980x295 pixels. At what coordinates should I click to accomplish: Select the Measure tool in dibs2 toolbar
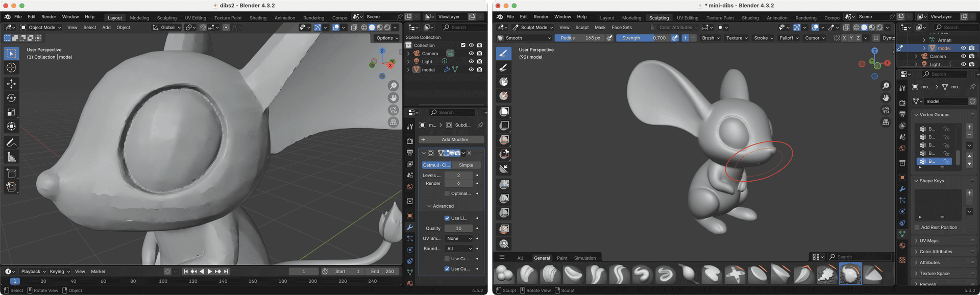coord(11,157)
